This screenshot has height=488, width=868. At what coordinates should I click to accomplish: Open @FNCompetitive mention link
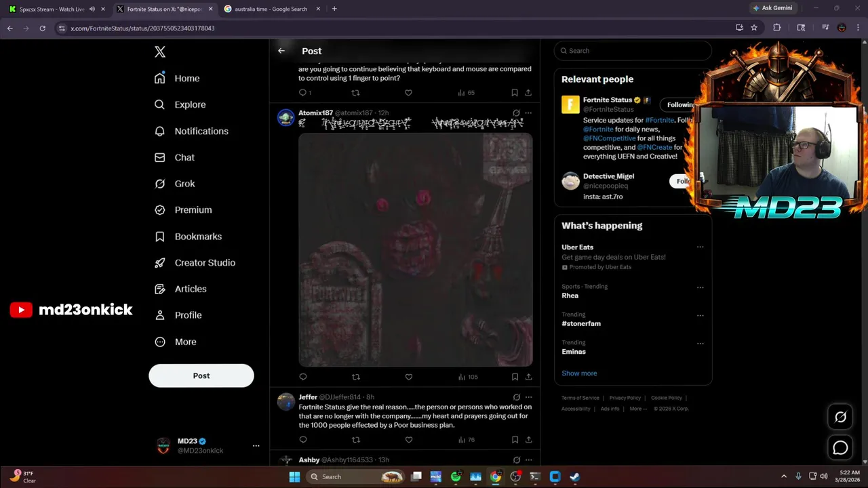pos(609,138)
